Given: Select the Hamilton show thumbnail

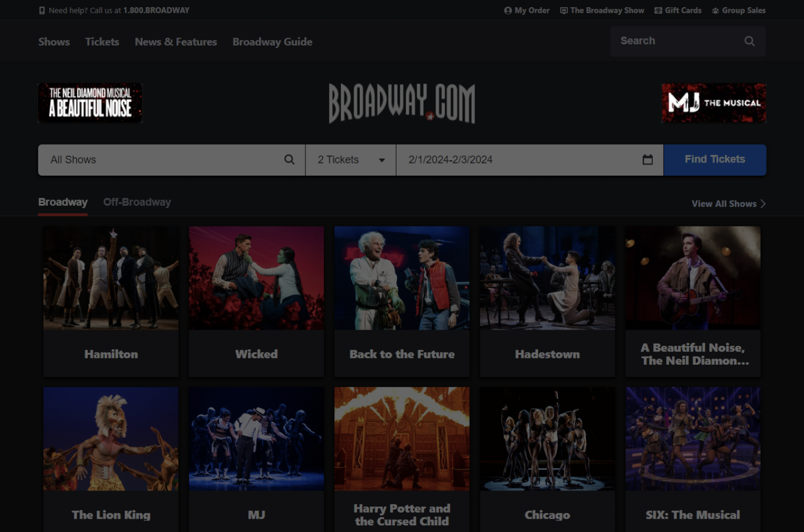Looking at the screenshot, I should (x=111, y=278).
